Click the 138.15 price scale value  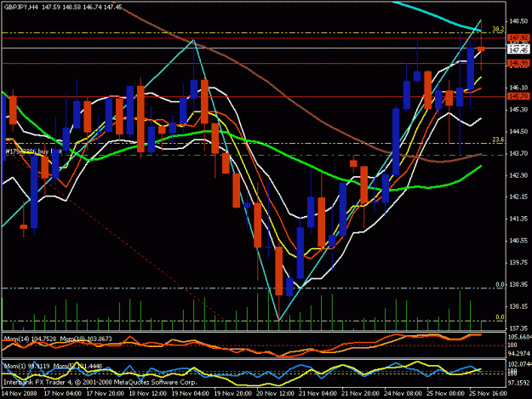click(518, 306)
